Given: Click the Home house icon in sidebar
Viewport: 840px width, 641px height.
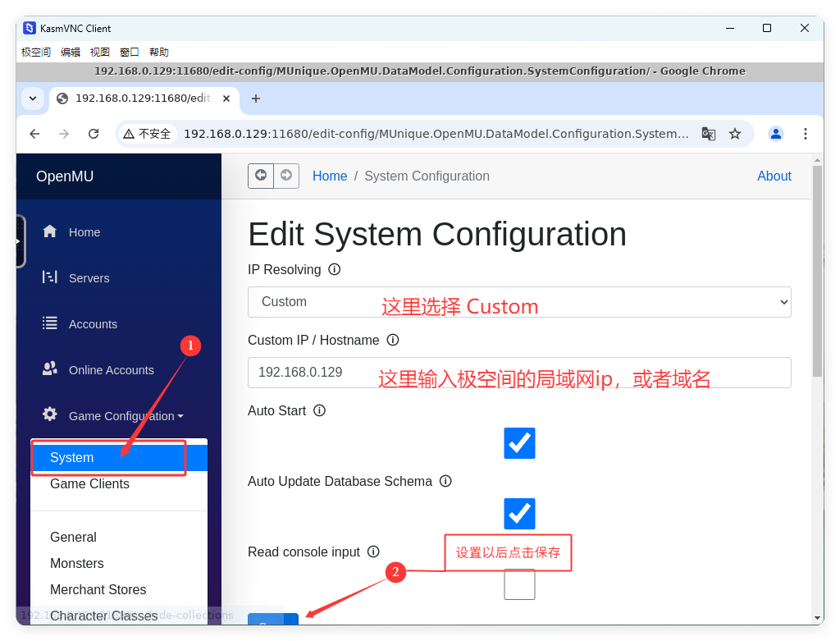Looking at the screenshot, I should (x=50, y=231).
